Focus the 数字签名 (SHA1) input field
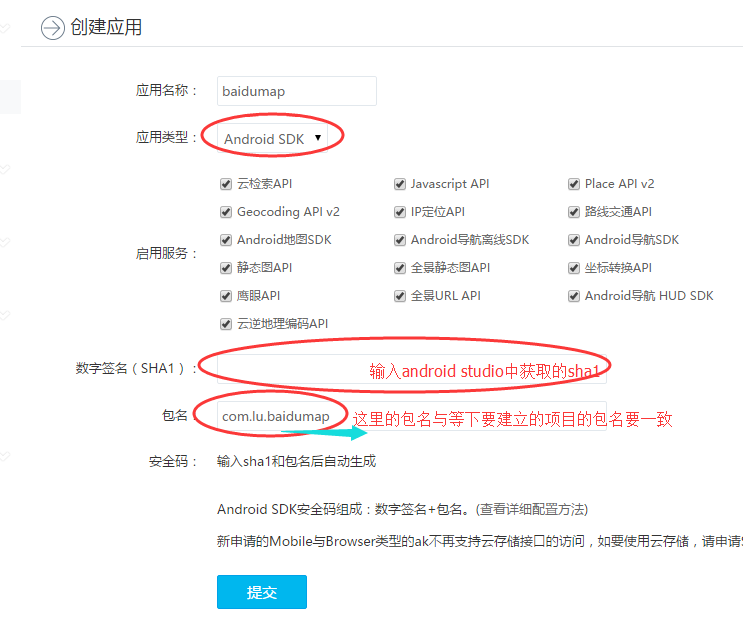The height and width of the screenshot is (641, 743). [x=412, y=369]
